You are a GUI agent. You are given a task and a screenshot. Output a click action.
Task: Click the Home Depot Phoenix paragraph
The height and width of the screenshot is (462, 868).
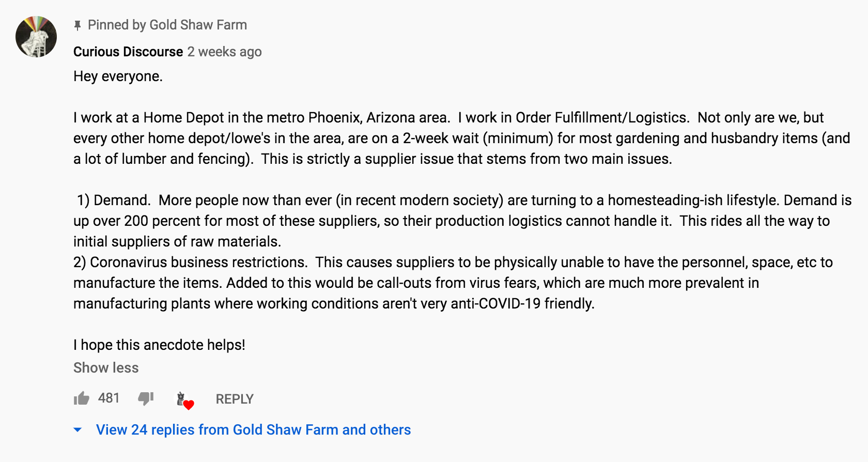click(462, 138)
